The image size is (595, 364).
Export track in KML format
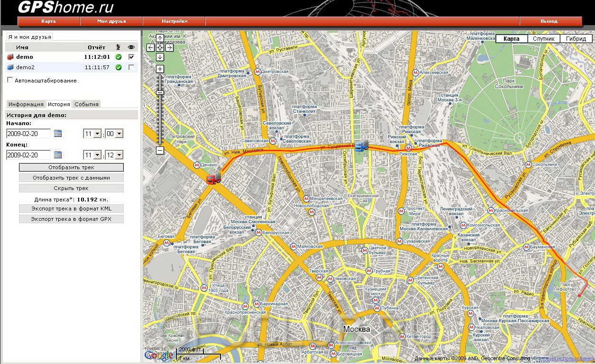(x=71, y=209)
